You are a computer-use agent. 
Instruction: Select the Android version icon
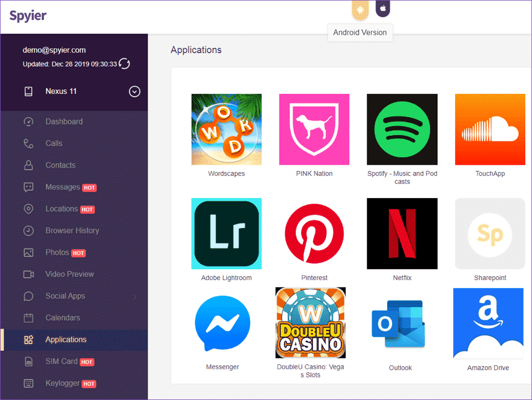pyautogui.click(x=360, y=9)
